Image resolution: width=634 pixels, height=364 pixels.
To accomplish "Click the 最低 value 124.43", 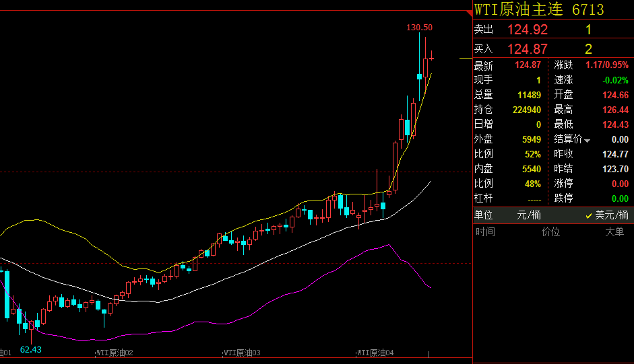I will [x=615, y=124].
